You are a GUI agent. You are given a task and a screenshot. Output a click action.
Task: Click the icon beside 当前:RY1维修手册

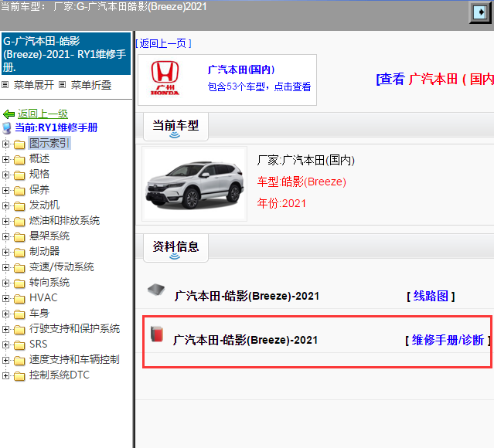[x=7, y=127]
